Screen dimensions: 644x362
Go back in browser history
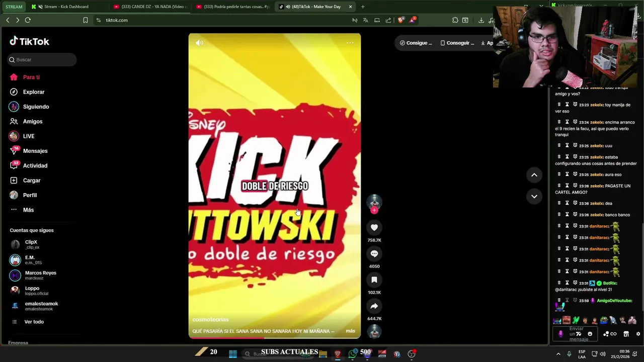pos(8,20)
